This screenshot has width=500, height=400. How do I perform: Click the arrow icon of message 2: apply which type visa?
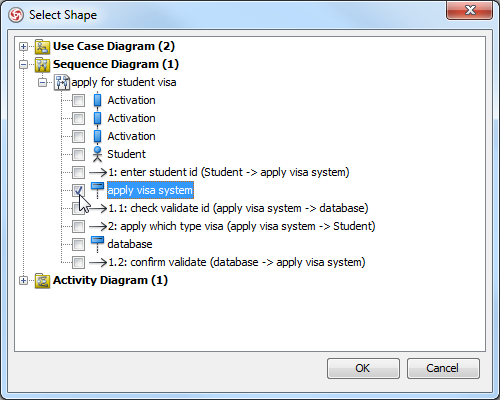[x=98, y=226]
